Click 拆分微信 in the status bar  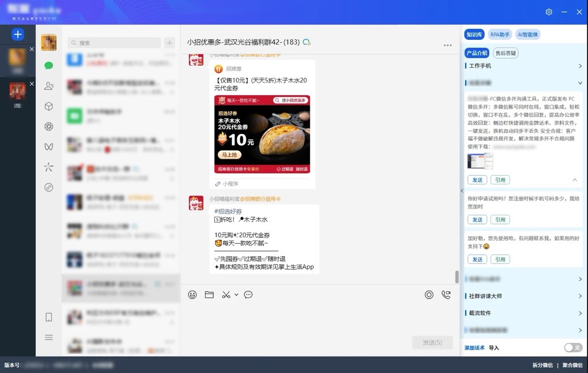pos(543,365)
